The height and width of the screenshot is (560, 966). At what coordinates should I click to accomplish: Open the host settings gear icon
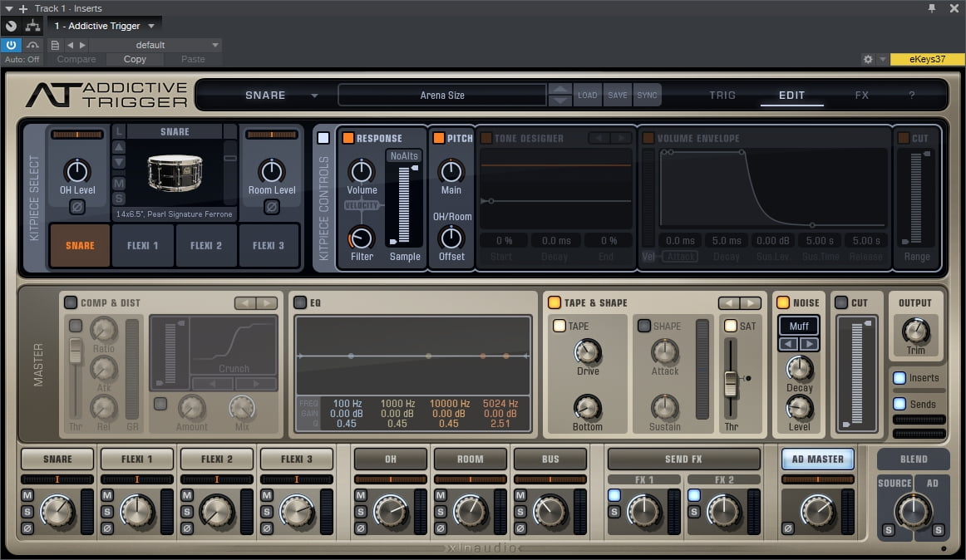pos(868,59)
